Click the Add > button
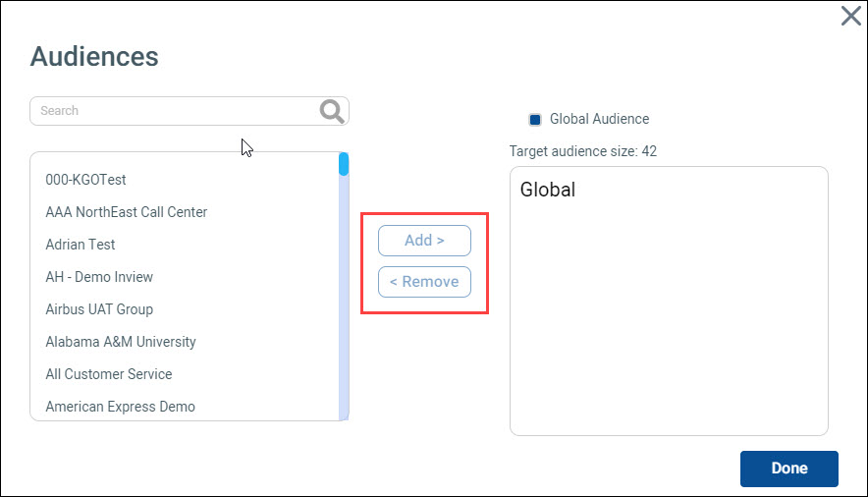The width and height of the screenshot is (868, 497). point(424,241)
